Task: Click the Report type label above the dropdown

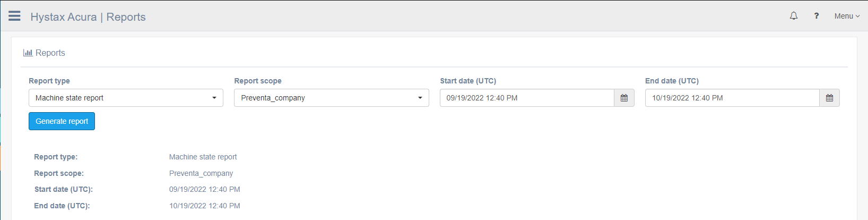Action: click(49, 81)
